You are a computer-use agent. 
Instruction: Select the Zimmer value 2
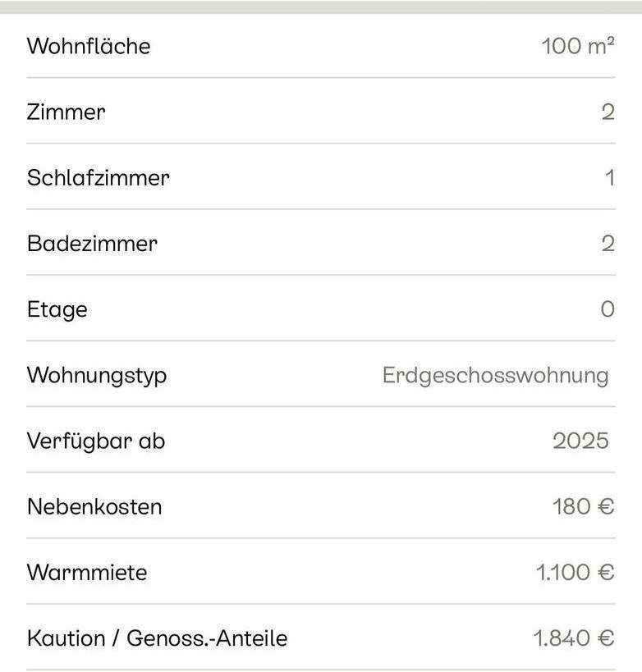point(608,112)
